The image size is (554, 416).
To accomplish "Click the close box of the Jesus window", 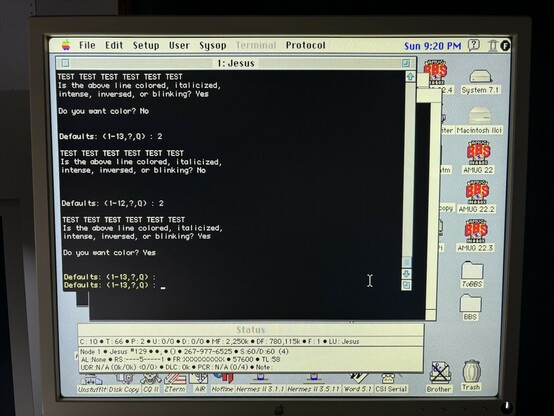I will click(x=65, y=63).
